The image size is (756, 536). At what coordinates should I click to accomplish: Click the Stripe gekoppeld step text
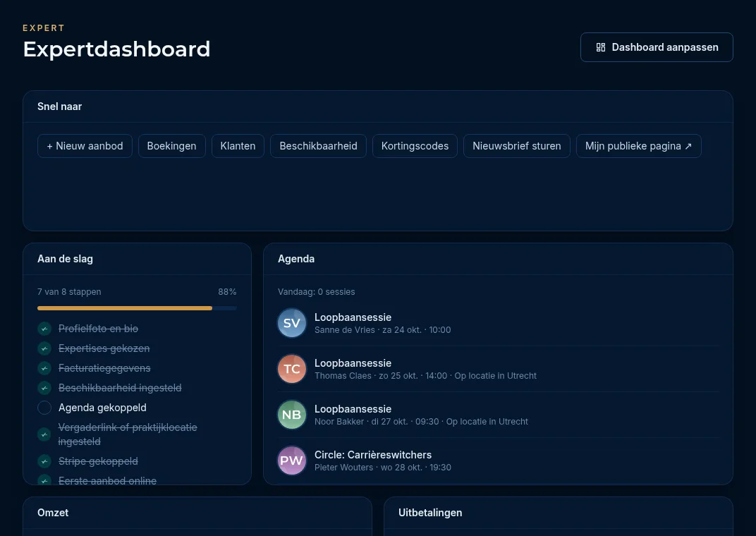(98, 461)
